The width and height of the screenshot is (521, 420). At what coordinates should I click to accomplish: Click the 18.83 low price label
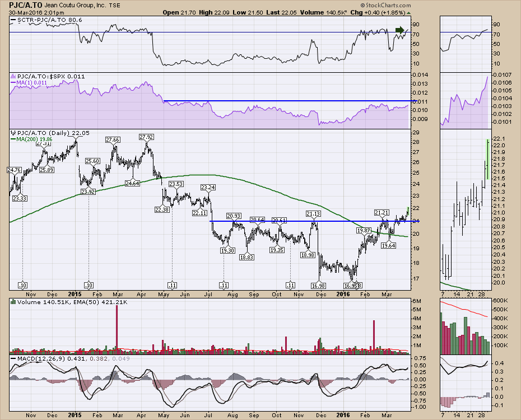pos(246,257)
